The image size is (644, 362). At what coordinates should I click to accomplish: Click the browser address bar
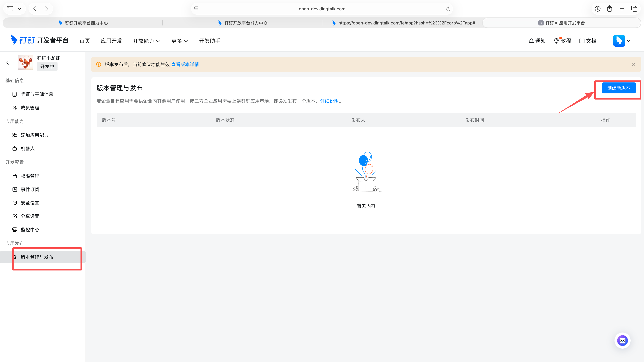point(322,9)
